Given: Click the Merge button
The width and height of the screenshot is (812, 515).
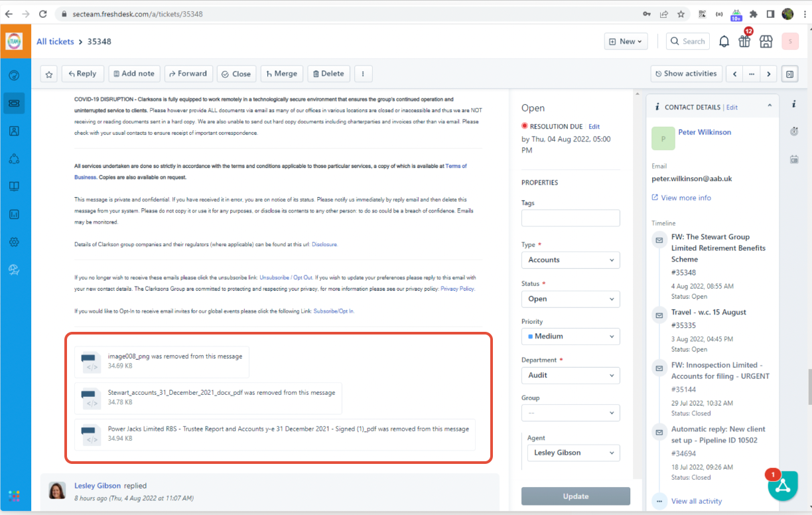Looking at the screenshot, I should point(282,74).
